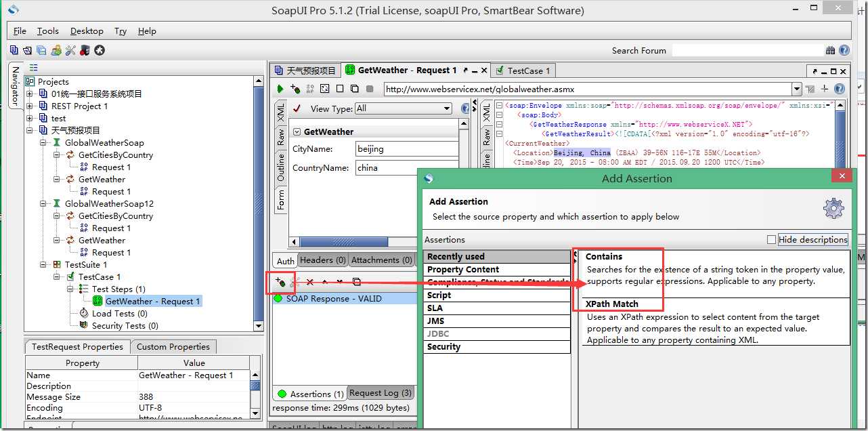Select the Script assertion category
Viewport: 868px width, 431px height.
[x=498, y=295]
